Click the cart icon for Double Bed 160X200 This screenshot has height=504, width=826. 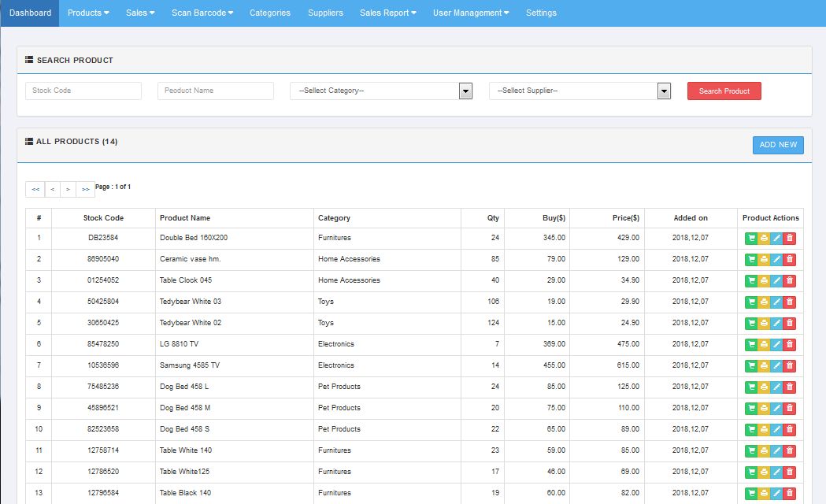750,238
